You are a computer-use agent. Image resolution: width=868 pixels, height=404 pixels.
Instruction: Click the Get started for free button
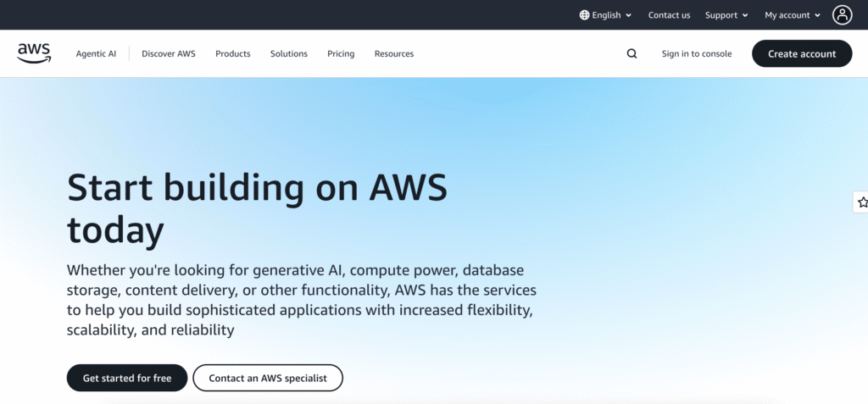(x=126, y=378)
